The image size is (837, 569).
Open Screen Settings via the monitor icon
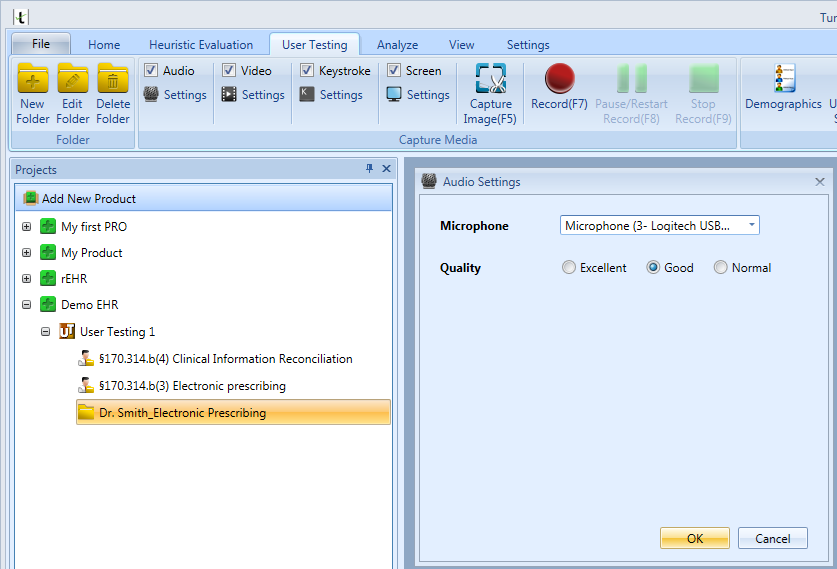coord(394,94)
